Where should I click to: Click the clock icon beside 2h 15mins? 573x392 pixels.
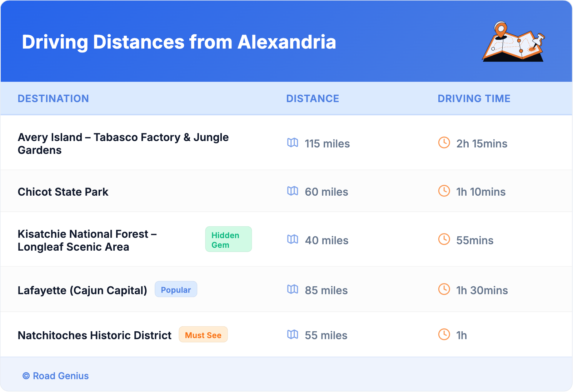click(x=444, y=143)
